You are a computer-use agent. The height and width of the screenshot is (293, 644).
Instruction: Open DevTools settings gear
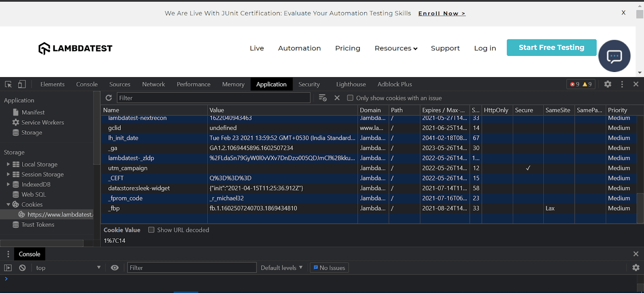(x=608, y=84)
